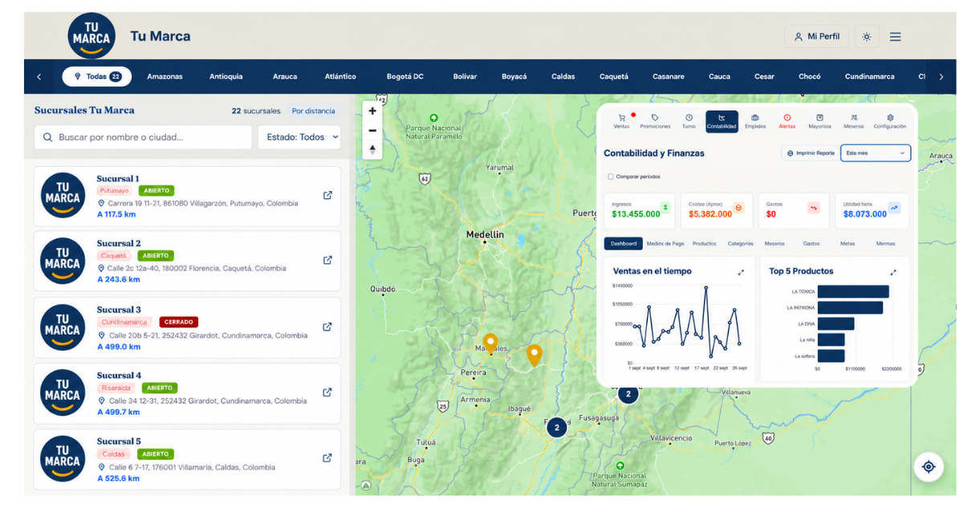980x508 pixels.
Task: Click the cluster marker near Fusagasugá
Action: click(x=557, y=427)
